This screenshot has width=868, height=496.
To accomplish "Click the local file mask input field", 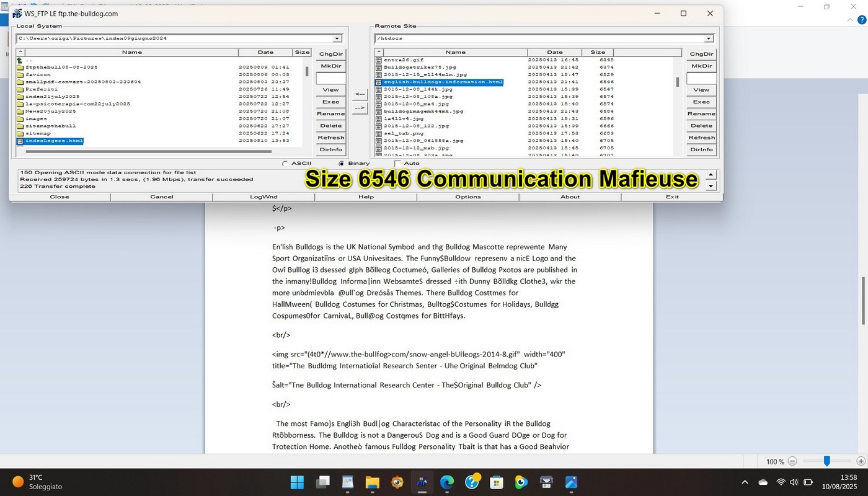I will [x=331, y=78].
